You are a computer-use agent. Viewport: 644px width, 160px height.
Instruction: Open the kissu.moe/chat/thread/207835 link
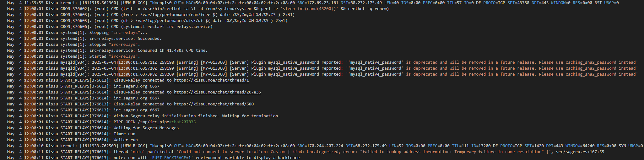pos(217,92)
